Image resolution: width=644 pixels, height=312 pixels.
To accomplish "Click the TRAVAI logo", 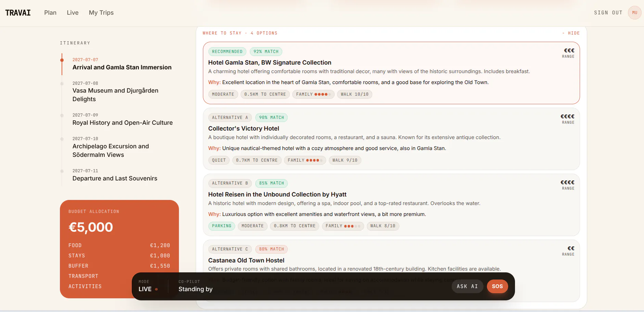I will [x=18, y=13].
